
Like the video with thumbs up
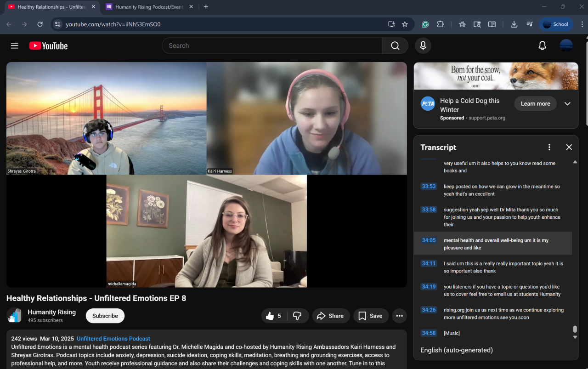[274, 316]
